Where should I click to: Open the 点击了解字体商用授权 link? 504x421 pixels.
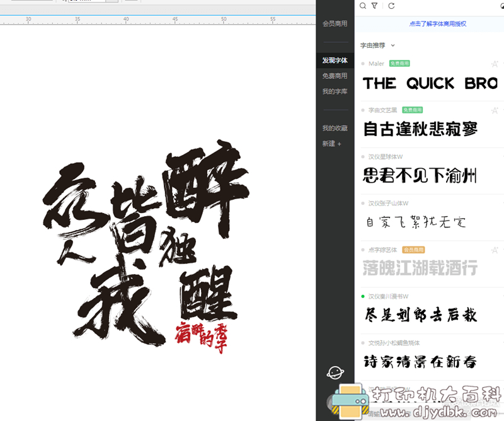tap(438, 24)
